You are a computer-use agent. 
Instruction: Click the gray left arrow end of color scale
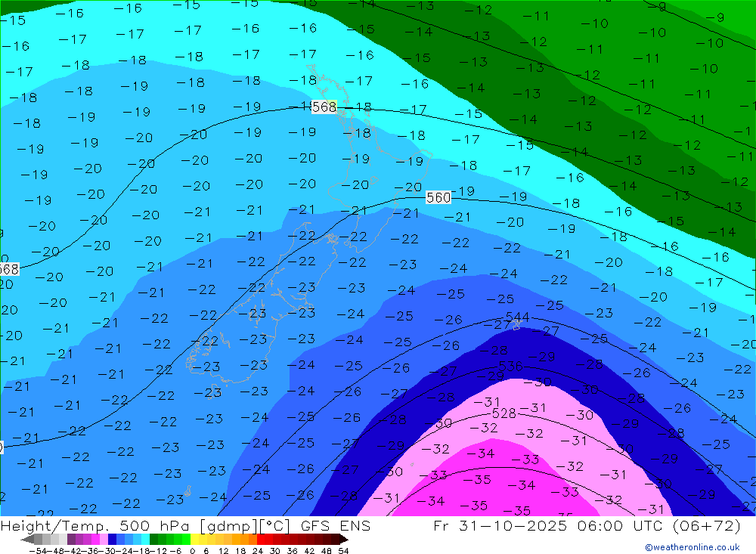(x=27, y=539)
